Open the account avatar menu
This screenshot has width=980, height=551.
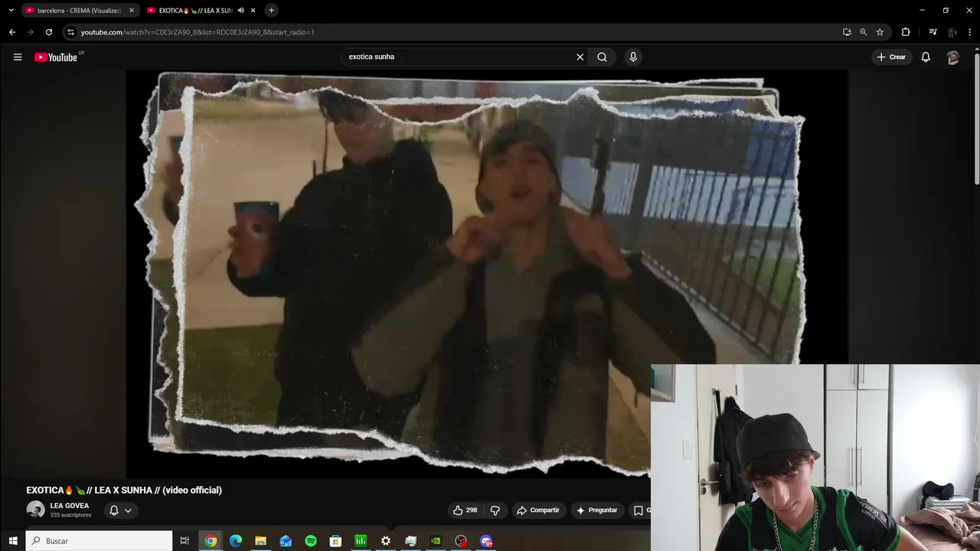(953, 57)
